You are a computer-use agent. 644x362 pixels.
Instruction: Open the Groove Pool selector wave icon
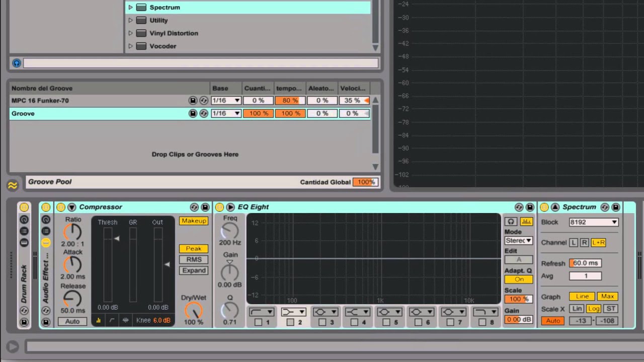tap(13, 186)
